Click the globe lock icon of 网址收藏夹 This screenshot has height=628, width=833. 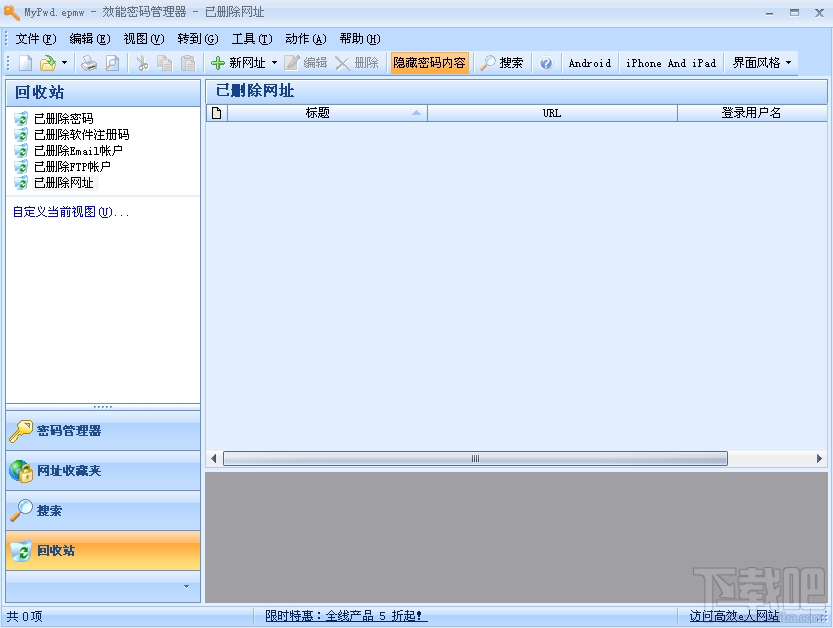[21, 471]
